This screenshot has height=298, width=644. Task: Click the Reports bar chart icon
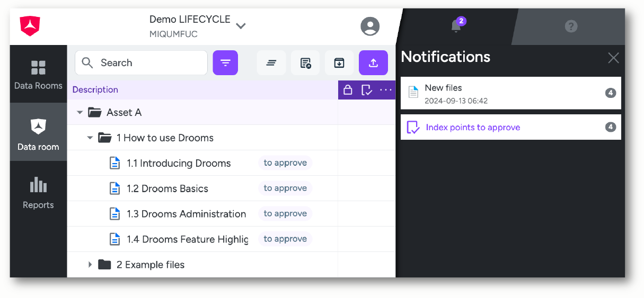[38, 184]
